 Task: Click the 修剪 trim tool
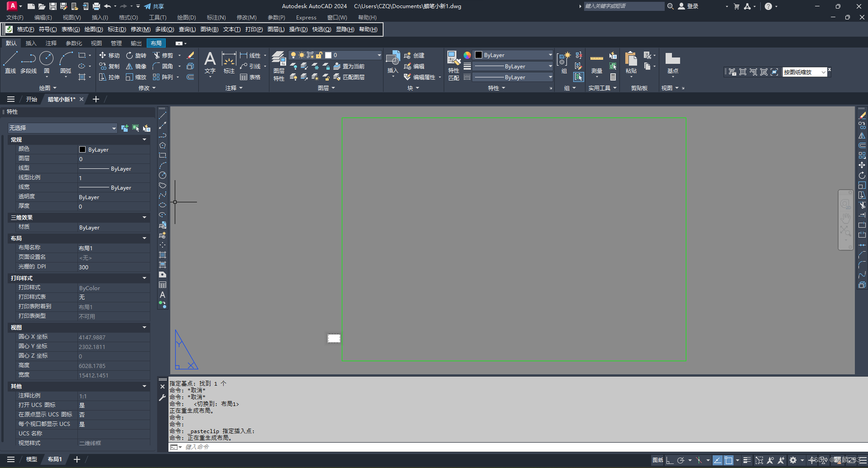point(163,55)
